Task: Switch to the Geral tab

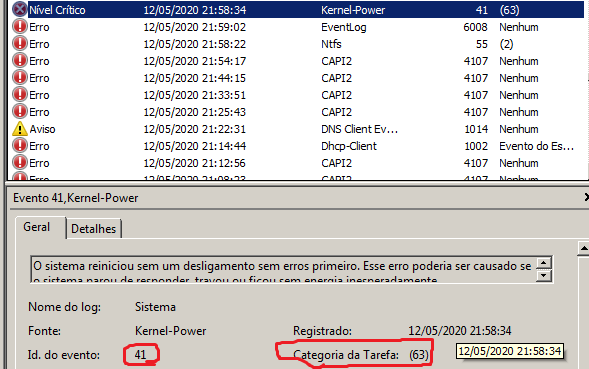Action: coord(36,227)
